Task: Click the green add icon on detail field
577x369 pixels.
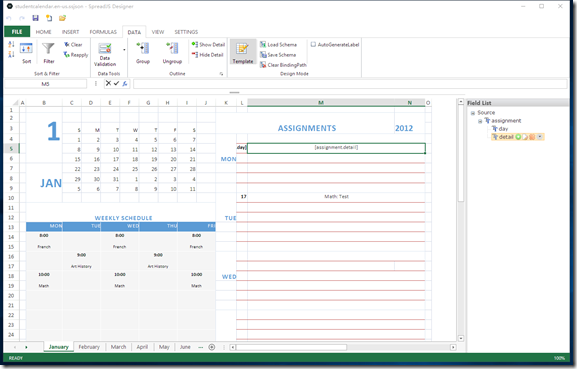Action: pos(518,137)
